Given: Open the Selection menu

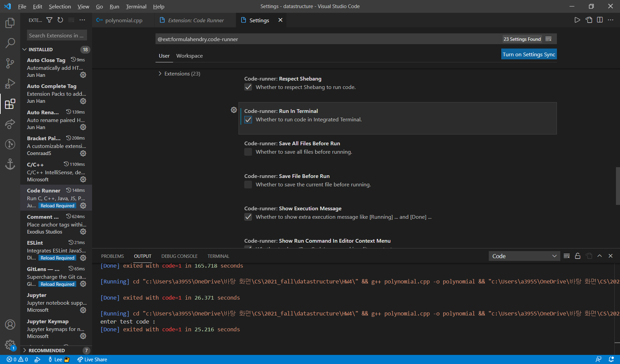Looking at the screenshot, I should coord(60,6).
